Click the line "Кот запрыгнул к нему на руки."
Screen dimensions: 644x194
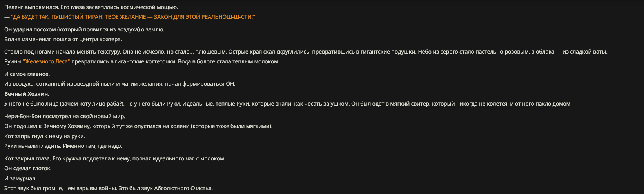pos(45,137)
